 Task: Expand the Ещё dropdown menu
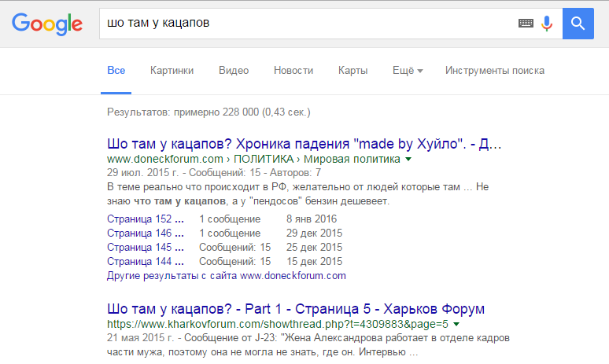408,71
